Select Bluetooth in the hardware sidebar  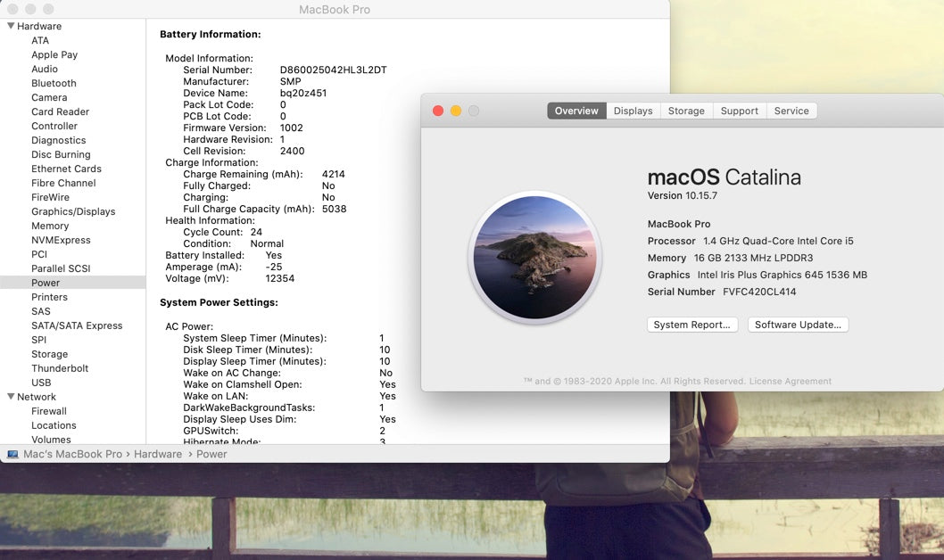54,83
